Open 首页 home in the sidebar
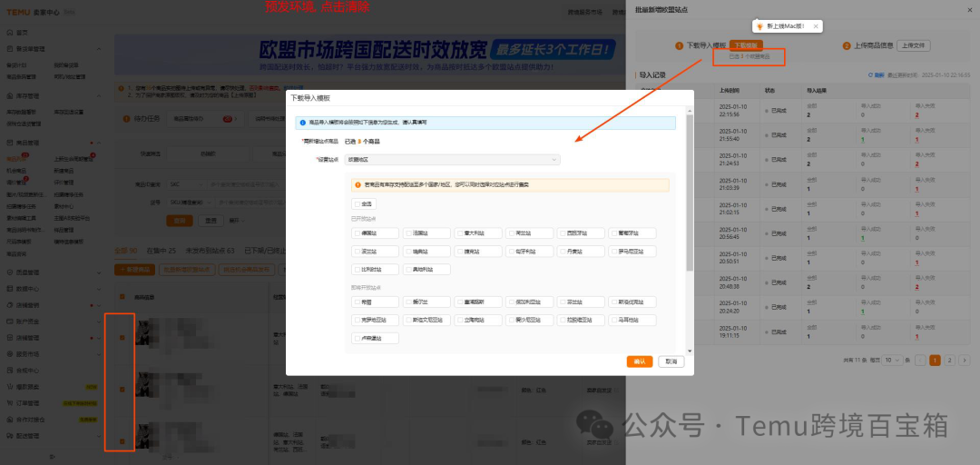The height and width of the screenshot is (465, 980). [x=17, y=33]
